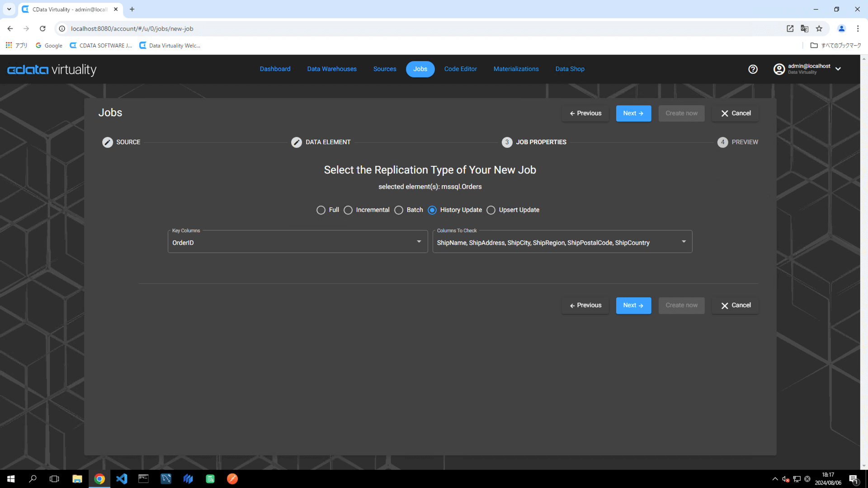Open Visual Studio Code from taskbar
The image size is (868, 488).
pyautogui.click(x=122, y=479)
